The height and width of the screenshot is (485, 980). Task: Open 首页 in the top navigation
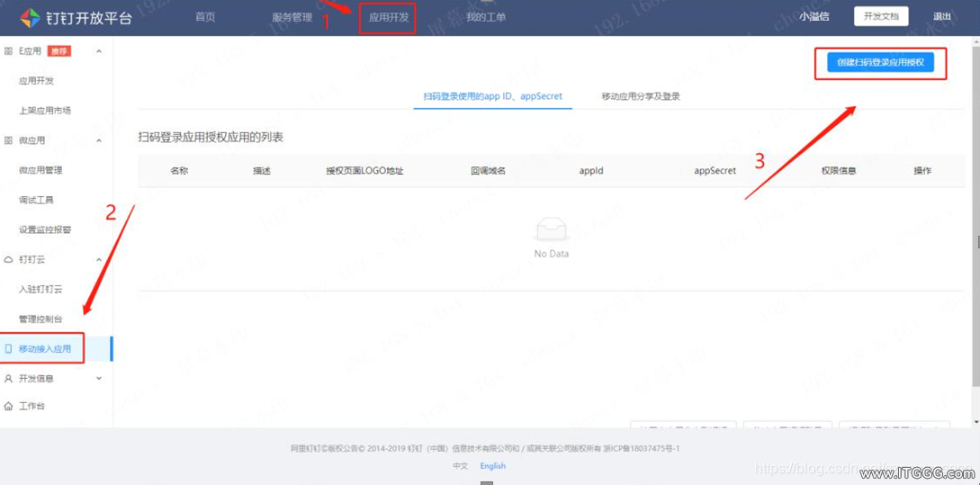click(x=205, y=17)
